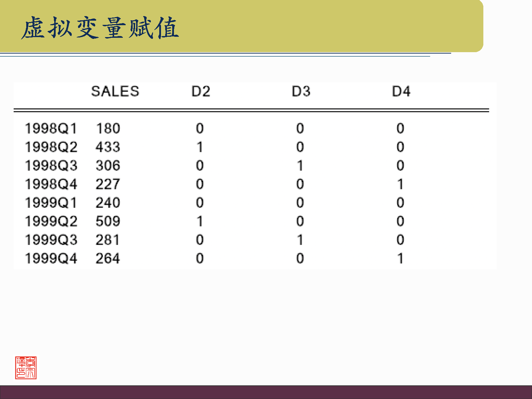
Task: Select the 1998Q1 row label
Action: pos(51,128)
